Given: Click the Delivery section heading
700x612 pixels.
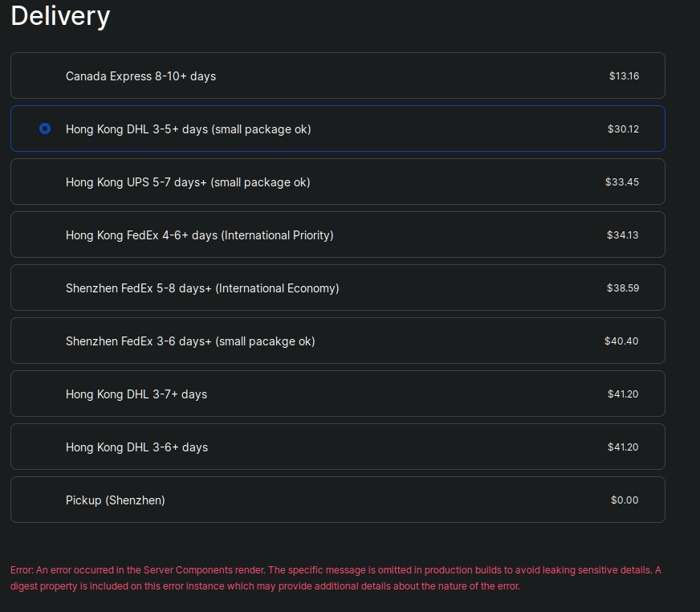Looking at the screenshot, I should (x=60, y=16).
